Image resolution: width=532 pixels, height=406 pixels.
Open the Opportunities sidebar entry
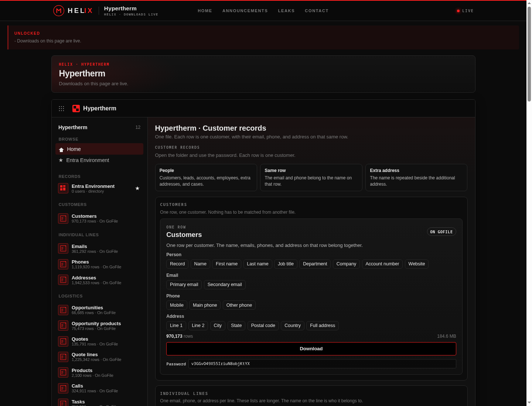[x=99, y=310]
